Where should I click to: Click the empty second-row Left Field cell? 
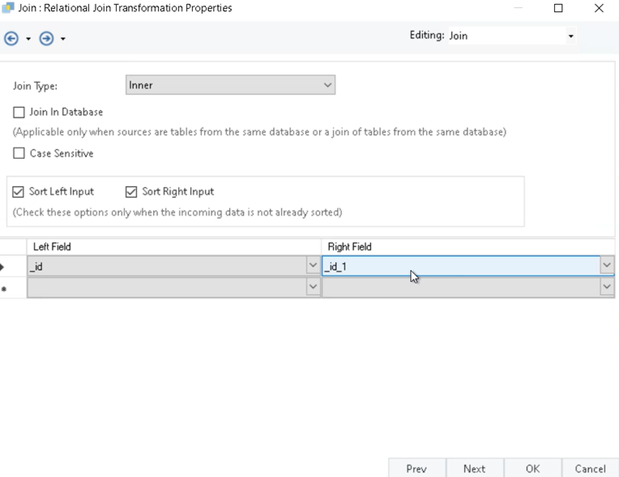pyautogui.click(x=165, y=287)
